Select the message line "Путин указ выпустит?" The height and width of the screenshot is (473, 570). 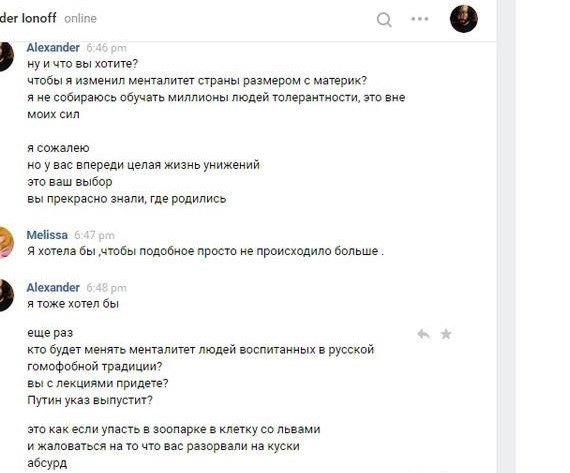(x=90, y=400)
